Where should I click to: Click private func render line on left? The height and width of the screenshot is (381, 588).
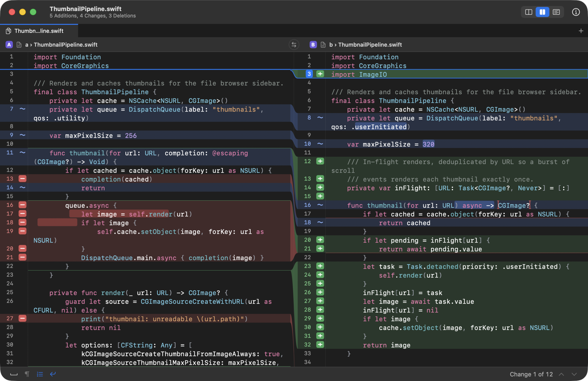click(139, 293)
